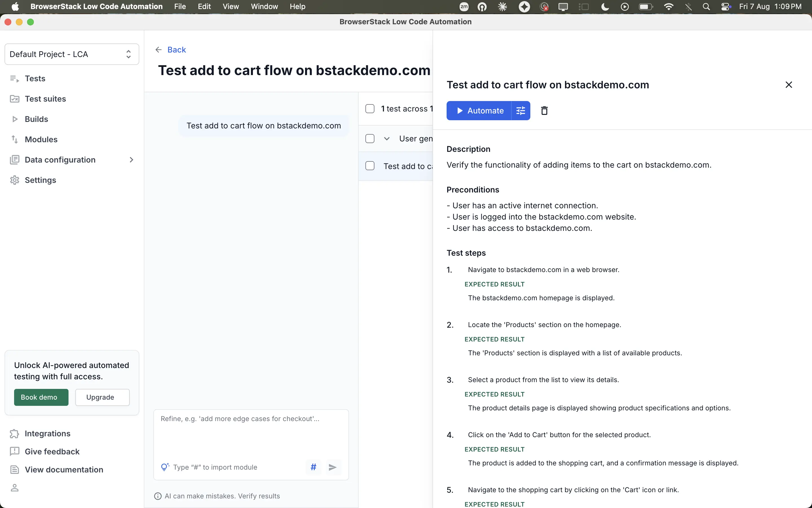The image size is (812, 508).
Task: Open the Default Project - LCA dropdown
Action: 71,54
